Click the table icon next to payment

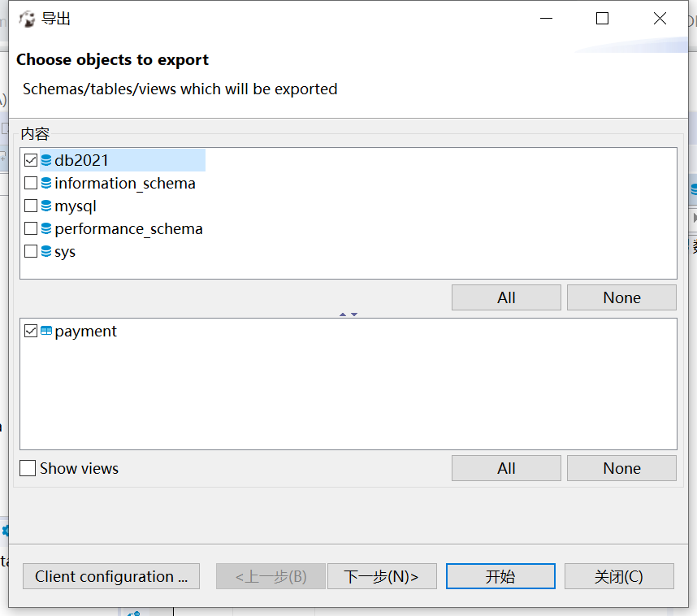pos(46,331)
